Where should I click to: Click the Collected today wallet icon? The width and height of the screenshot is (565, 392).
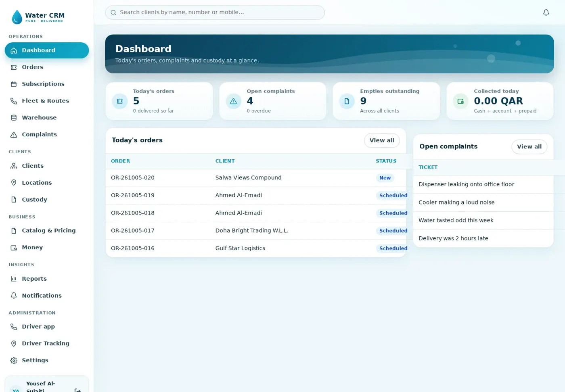(x=460, y=101)
